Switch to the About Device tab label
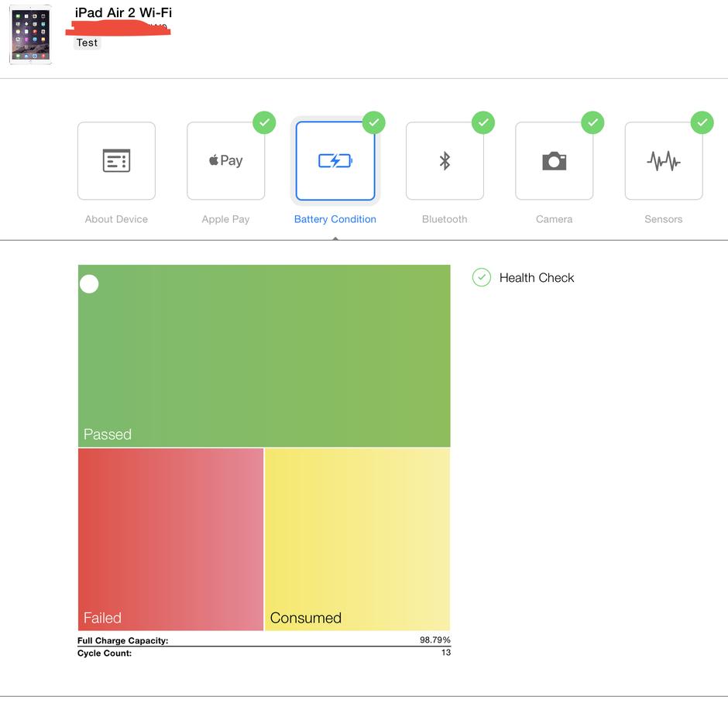The width and height of the screenshot is (728, 710). pos(116,219)
